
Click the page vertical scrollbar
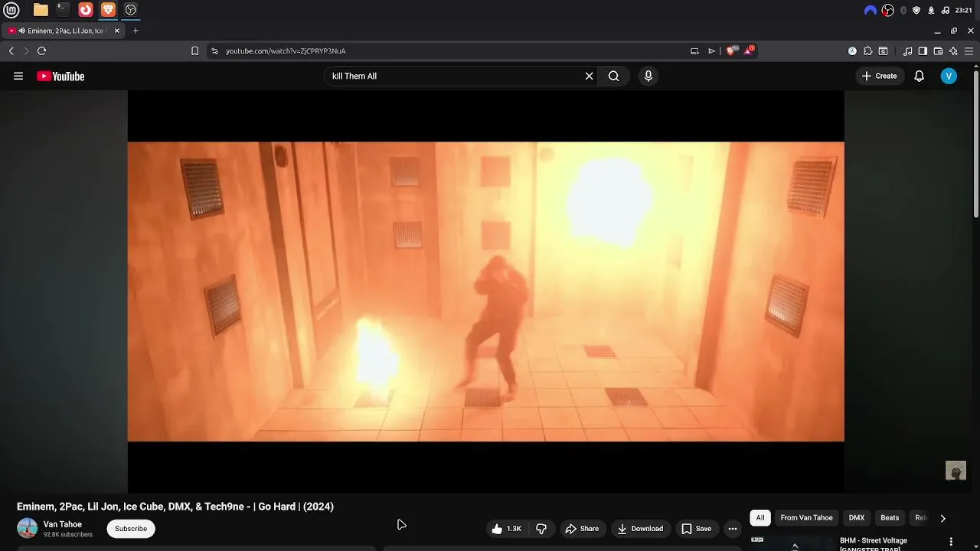976,145
